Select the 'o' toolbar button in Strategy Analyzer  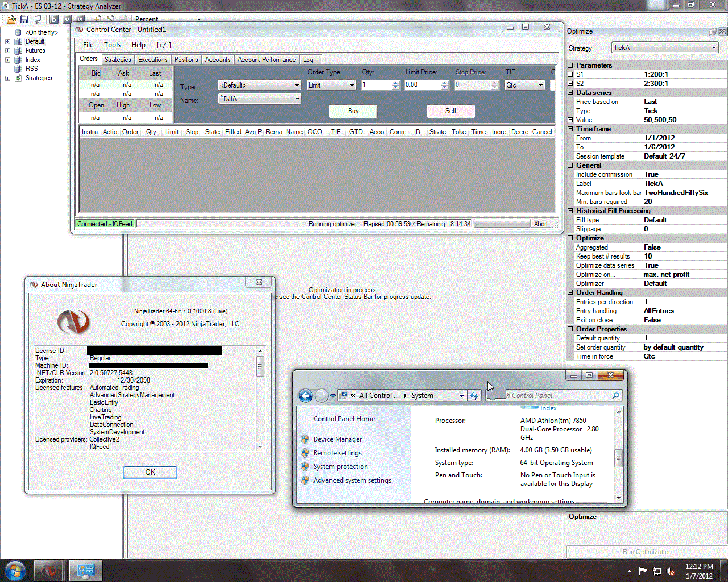click(67, 19)
